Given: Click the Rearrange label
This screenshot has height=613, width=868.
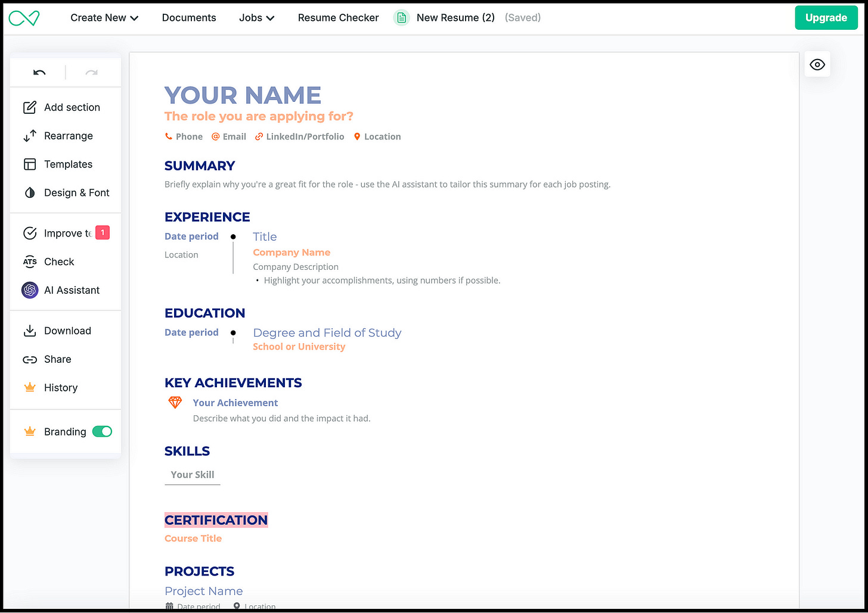Looking at the screenshot, I should pyautogui.click(x=69, y=136).
